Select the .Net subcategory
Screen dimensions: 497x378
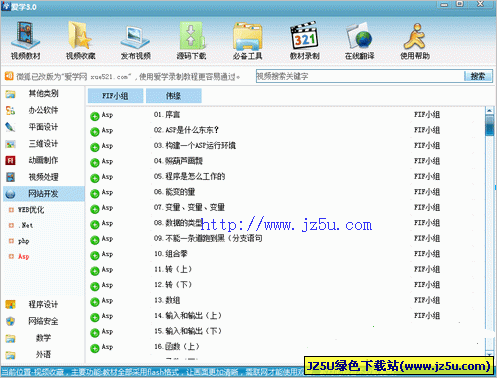point(27,226)
